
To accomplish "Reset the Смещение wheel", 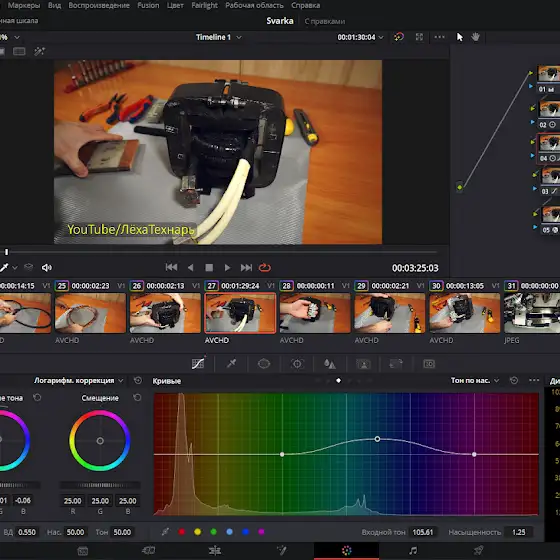I will 137,398.
